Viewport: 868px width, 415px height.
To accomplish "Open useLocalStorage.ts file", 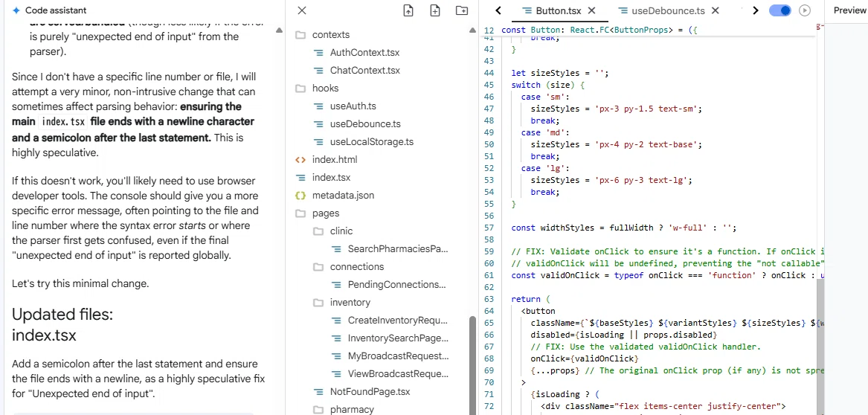I will pos(371,141).
